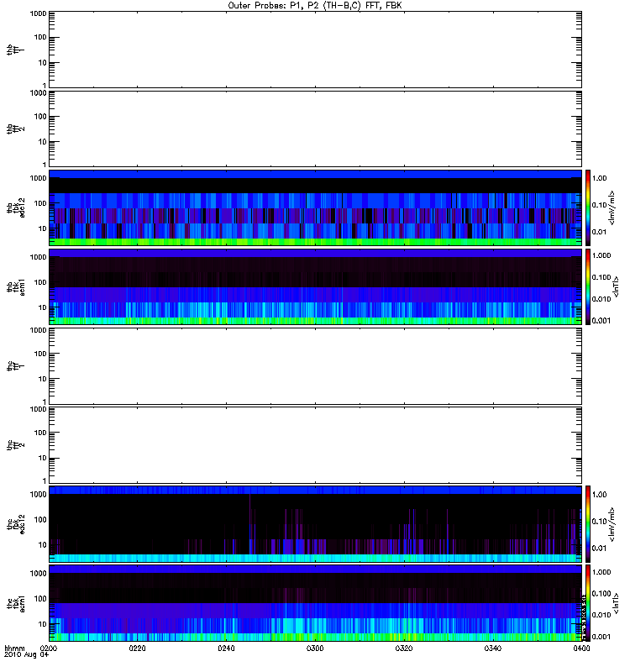This screenshot has width=630, height=672.
Task: Click the thb fbk scm1 panel color bar
Action: click(x=588, y=286)
